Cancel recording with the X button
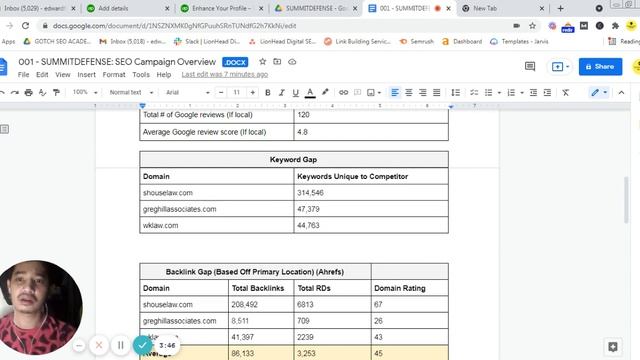This screenshot has height=360, width=640. (x=99, y=345)
